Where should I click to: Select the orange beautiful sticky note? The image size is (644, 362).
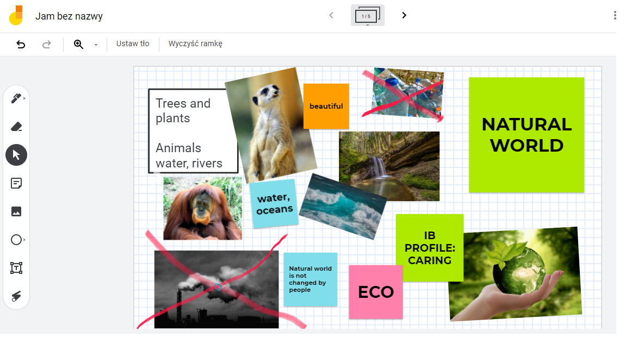pyautogui.click(x=326, y=107)
